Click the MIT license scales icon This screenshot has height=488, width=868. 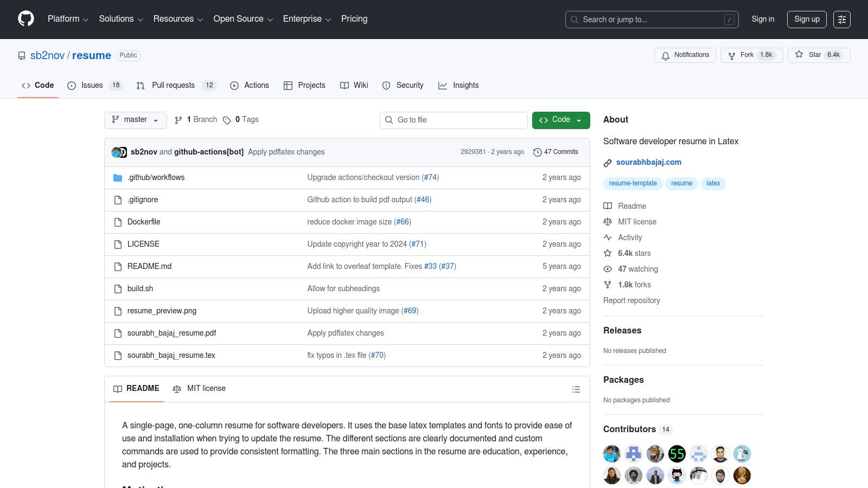pos(608,222)
